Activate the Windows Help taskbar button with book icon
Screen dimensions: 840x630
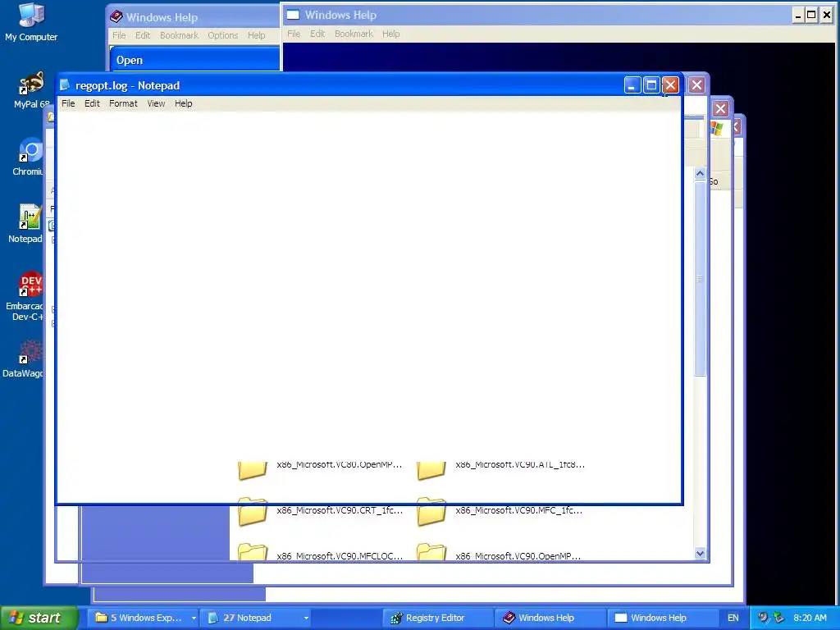pos(550,618)
